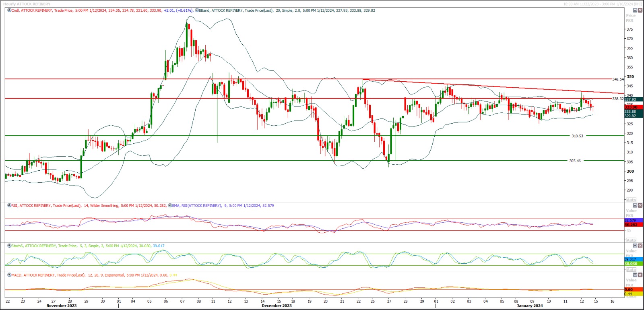Image resolution: width=644 pixels, height=310 pixels.
Task: Maximize the main price chart pane
Action: tap(635, 10)
